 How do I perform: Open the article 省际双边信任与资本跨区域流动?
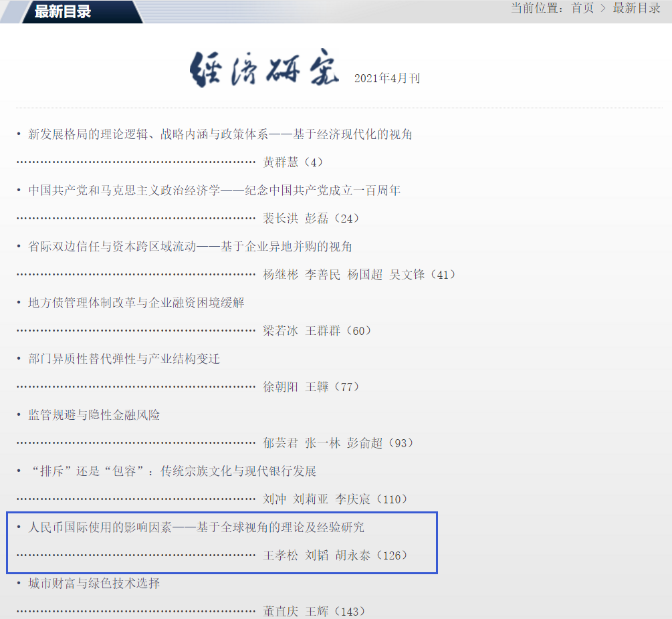tap(190, 247)
